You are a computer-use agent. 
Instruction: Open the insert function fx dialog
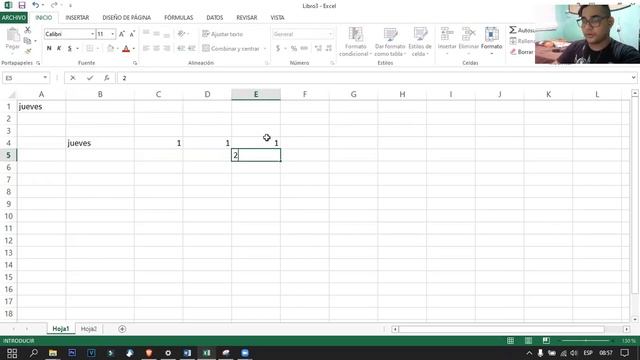107,78
